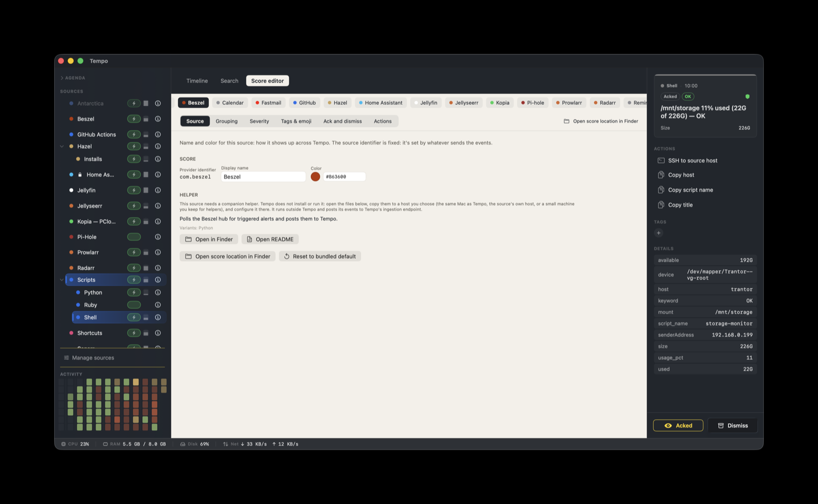The height and width of the screenshot is (504, 818).
Task: Click the network arrows icon in status bar
Action: pos(225,444)
